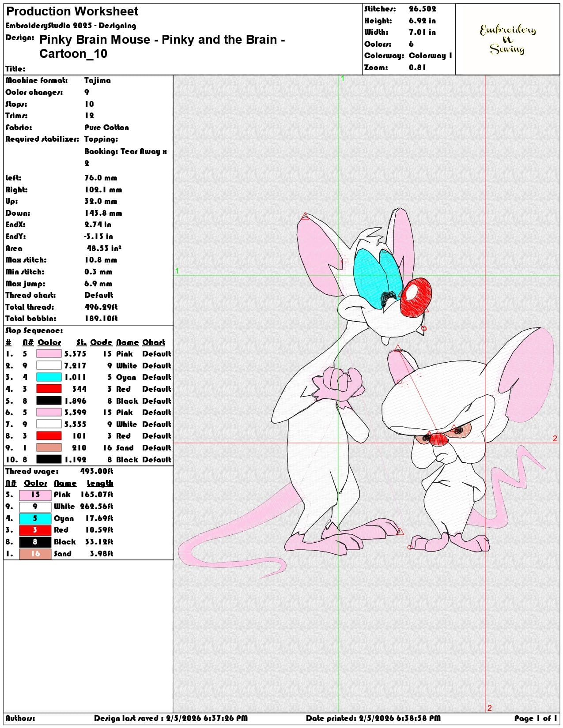Select the Right value '102.1 mm'
This screenshot has width=563, height=728.
pos(103,190)
